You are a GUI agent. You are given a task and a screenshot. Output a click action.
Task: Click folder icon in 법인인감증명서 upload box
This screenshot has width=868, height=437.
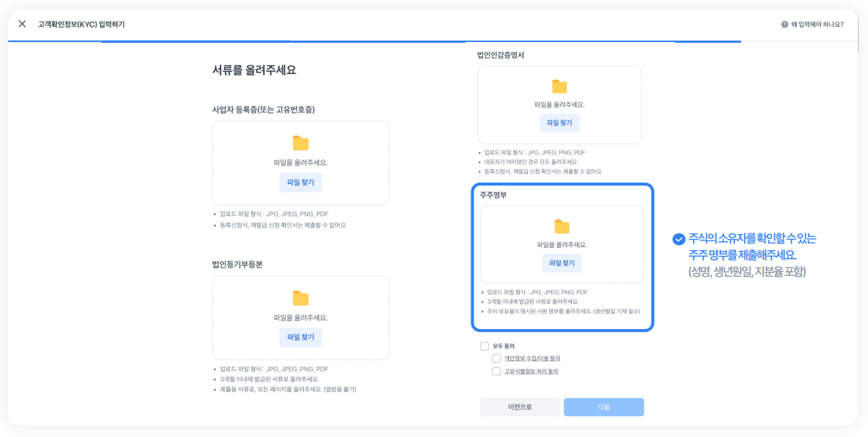[x=559, y=87]
